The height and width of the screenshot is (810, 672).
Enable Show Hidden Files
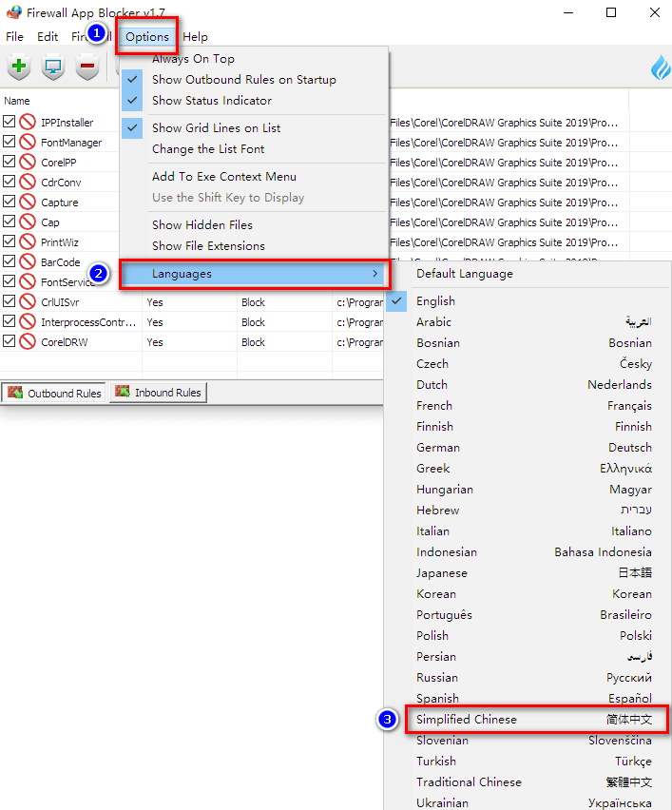(x=254, y=225)
